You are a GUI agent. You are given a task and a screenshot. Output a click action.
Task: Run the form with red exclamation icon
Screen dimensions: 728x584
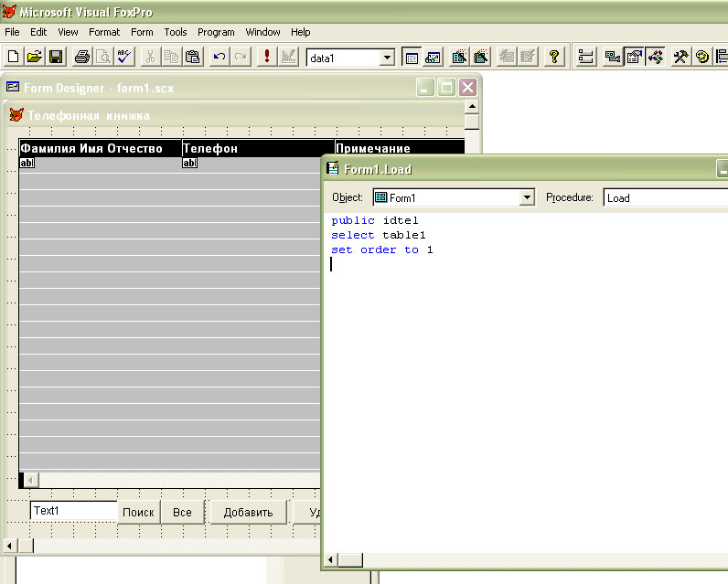click(x=266, y=58)
